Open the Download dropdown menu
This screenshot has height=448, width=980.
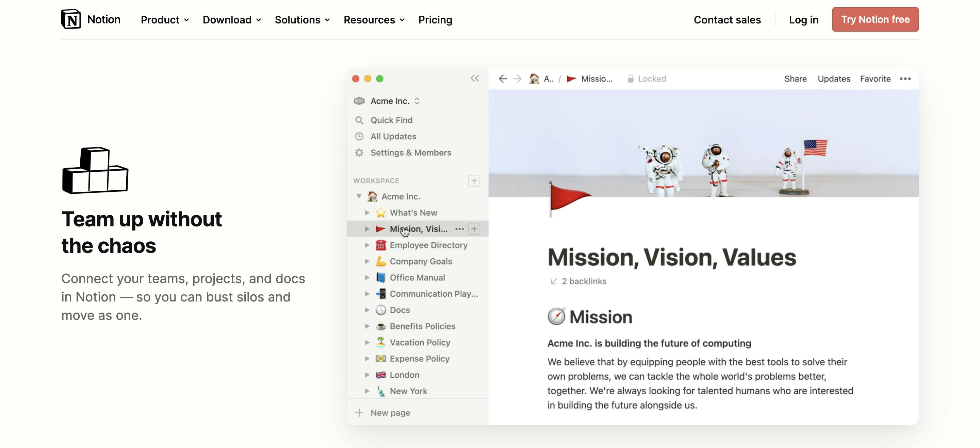tap(232, 20)
